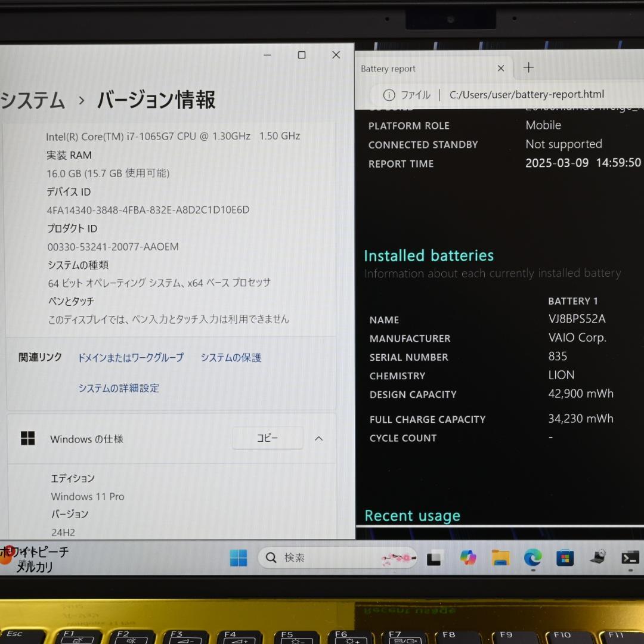
Task: Collapse the Windows の仕様 section
Action: point(318,439)
